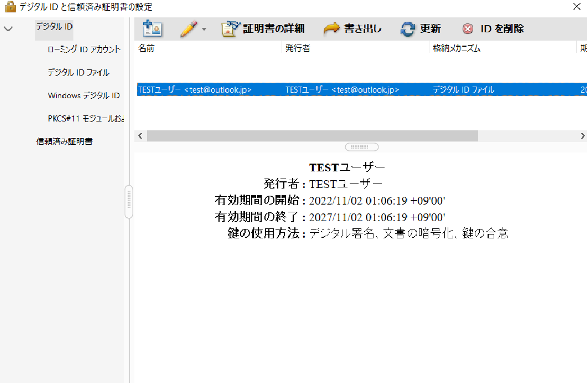Screen dimensions: 588x383
Task: Click the 更新 refresh icon
Action: (408, 29)
